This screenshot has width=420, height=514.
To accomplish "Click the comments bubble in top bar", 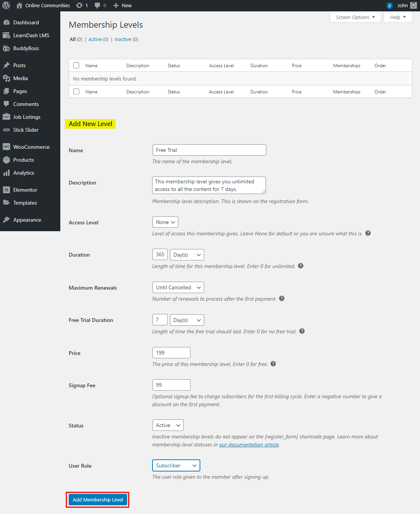I will [97, 5].
